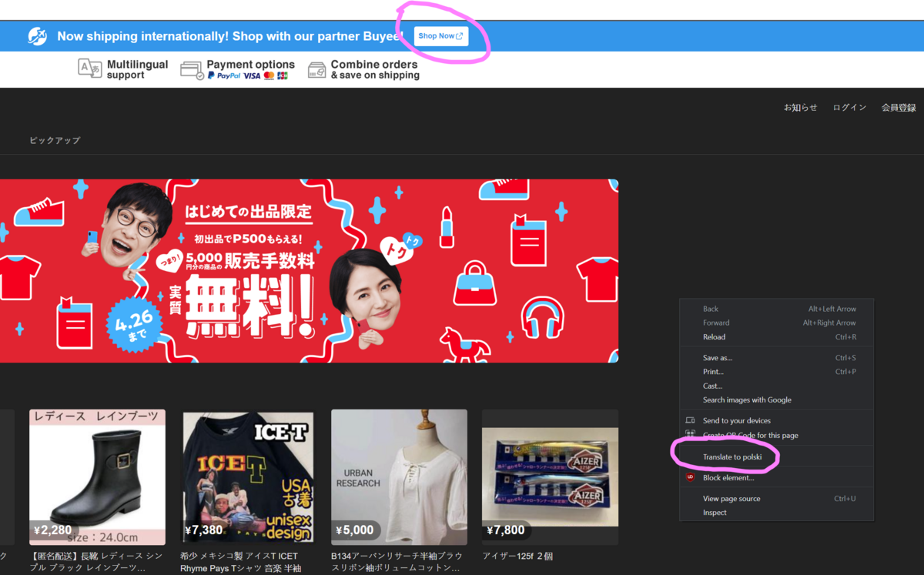This screenshot has width=924, height=575.
Task: Click the ¥7,800 price on the lures
Action: (506, 530)
